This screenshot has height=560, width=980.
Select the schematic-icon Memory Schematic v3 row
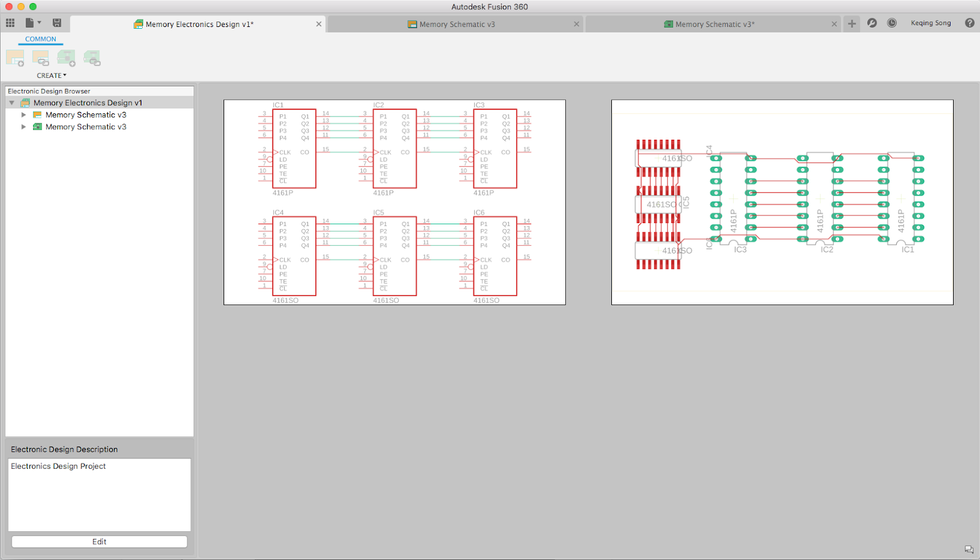(86, 115)
